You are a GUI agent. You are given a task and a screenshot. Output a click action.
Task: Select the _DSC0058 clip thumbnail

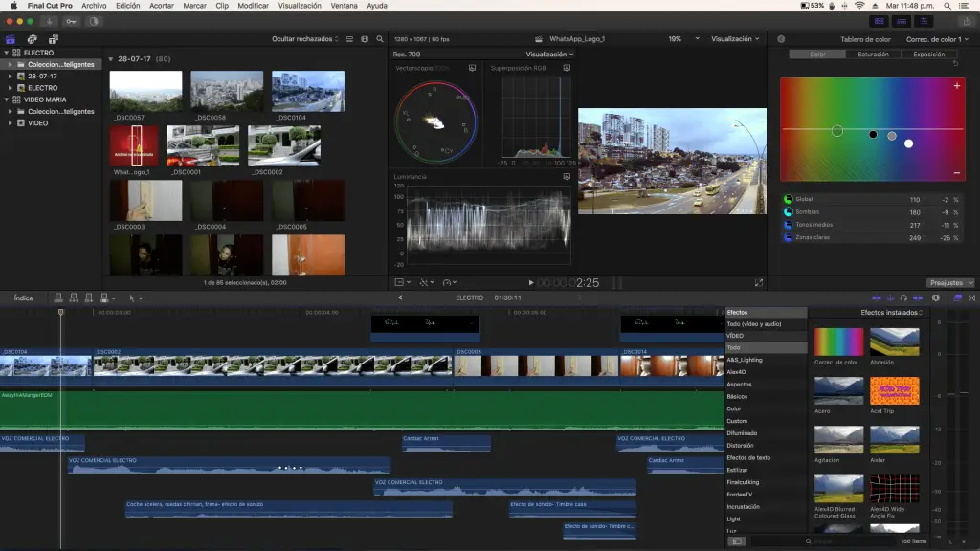[x=227, y=91]
